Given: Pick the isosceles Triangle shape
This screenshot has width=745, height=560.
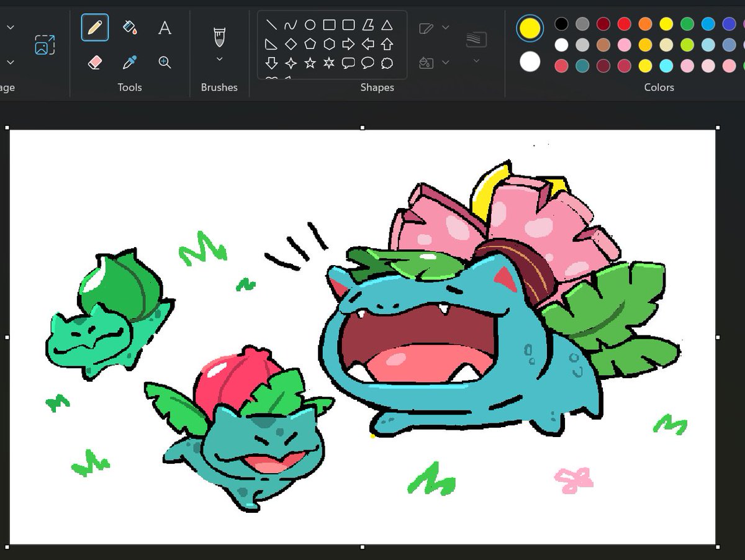Looking at the screenshot, I should tap(387, 25).
